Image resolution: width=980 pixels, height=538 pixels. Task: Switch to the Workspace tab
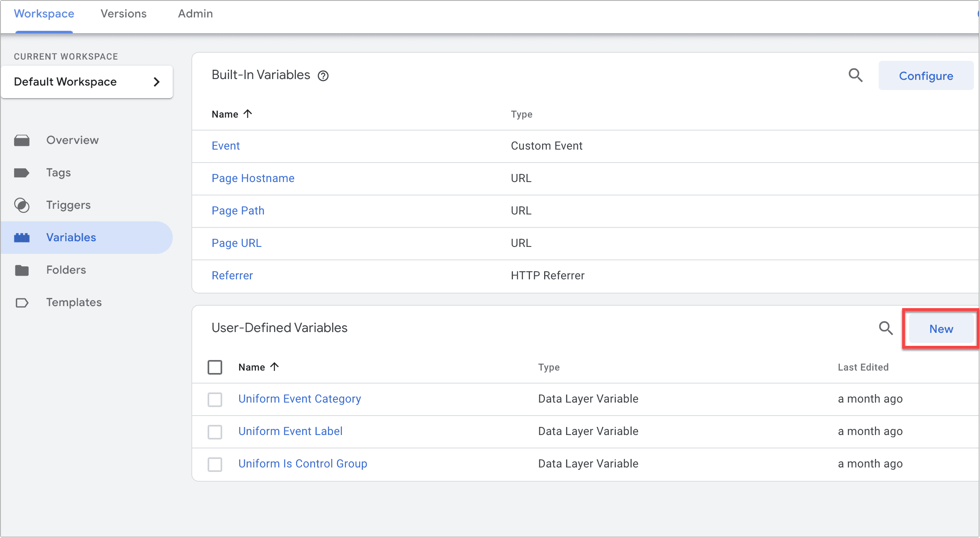click(44, 14)
